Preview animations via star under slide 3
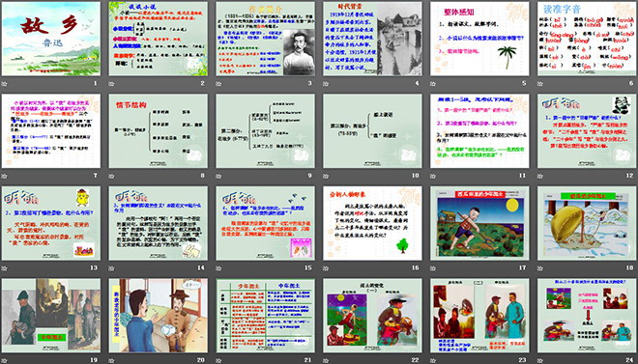 point(218,84)
